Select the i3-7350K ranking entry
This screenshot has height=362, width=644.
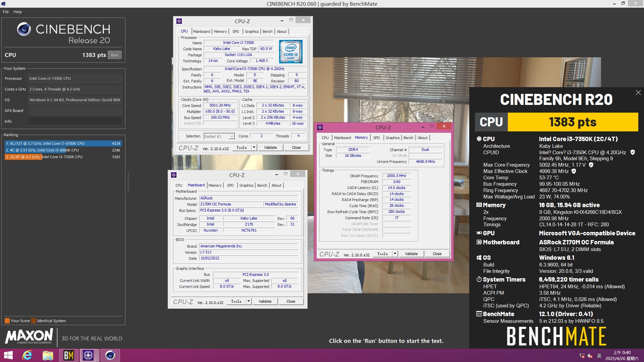[x=63, y=157]
